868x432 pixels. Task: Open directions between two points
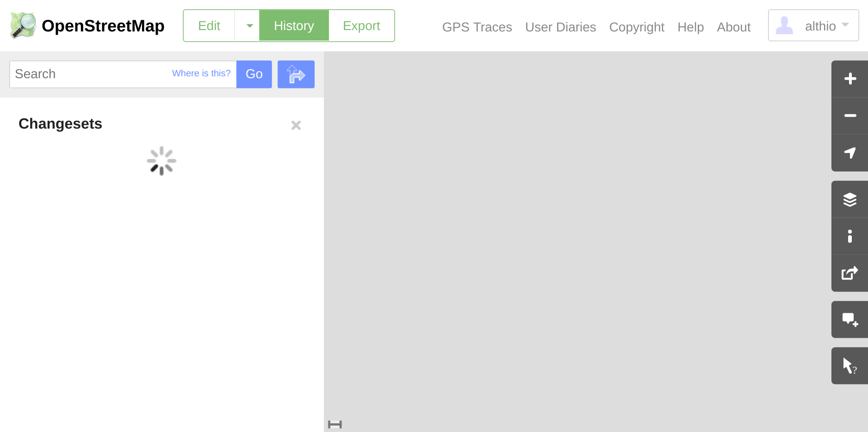point(296,74)
